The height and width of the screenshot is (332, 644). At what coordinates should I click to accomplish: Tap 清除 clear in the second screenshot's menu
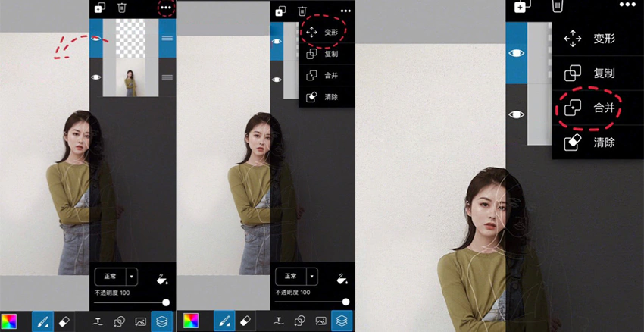326,97
